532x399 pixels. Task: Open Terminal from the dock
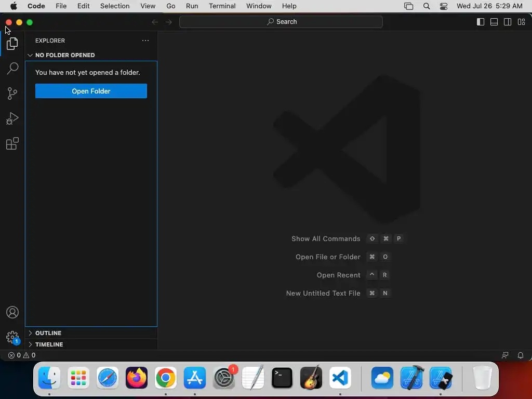click(x=282, y=378)
